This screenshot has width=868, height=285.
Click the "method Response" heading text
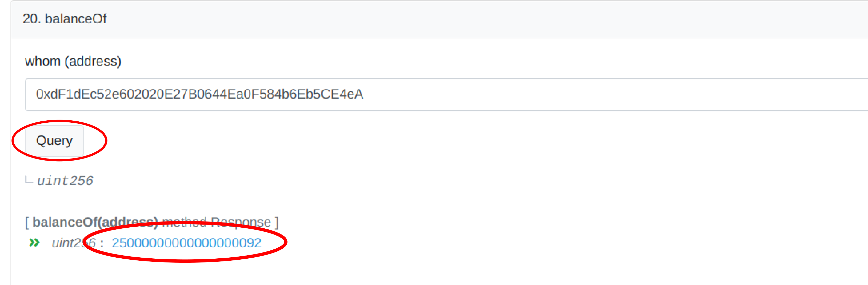pyautogui.click(x=216, y=222)
